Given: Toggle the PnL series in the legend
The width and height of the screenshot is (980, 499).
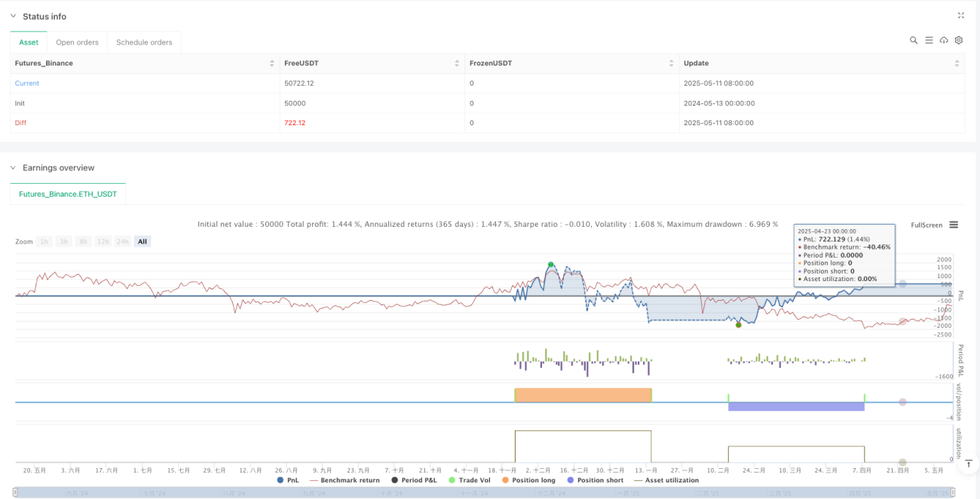Looking at the screenshot, I should pos(288,480).
